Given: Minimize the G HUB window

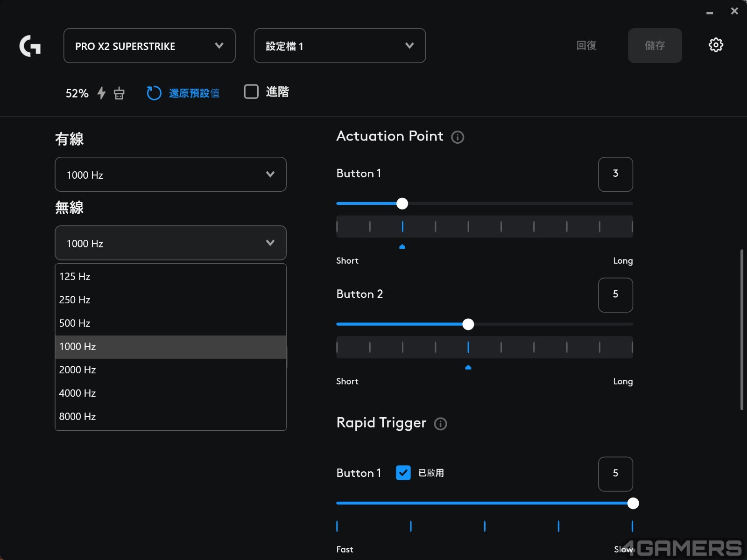Looking at the screenshot, I should (x=710, y=12).
